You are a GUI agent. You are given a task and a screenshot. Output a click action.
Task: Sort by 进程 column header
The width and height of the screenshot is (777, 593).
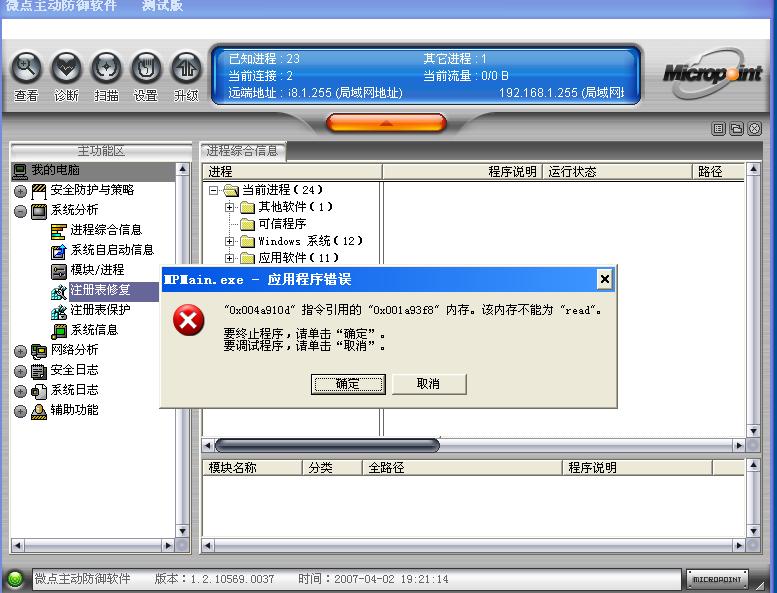[292, 172]
